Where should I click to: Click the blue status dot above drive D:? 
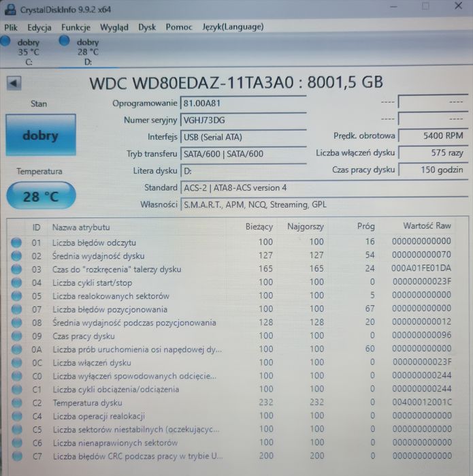tap(64, 40)
